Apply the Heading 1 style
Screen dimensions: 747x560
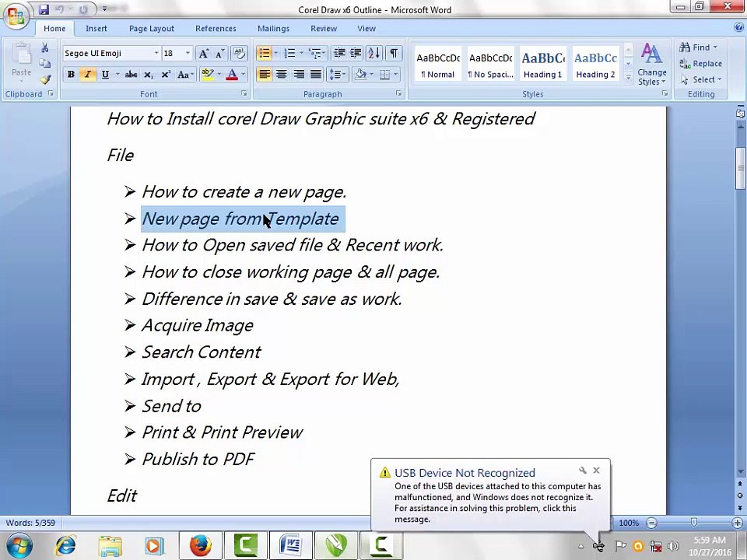542,63
